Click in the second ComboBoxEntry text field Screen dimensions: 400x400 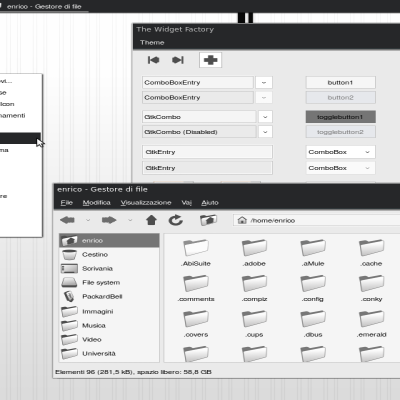[x=198, y=98]
